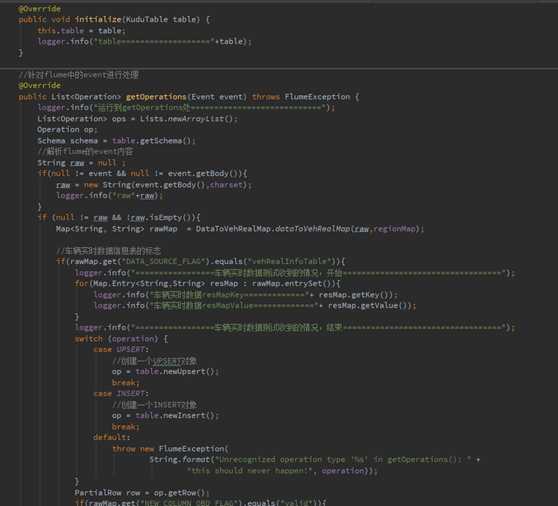Click the 'case UPSERT:' label
Viewport: 558px width, 506px height.
pos(121,349)
